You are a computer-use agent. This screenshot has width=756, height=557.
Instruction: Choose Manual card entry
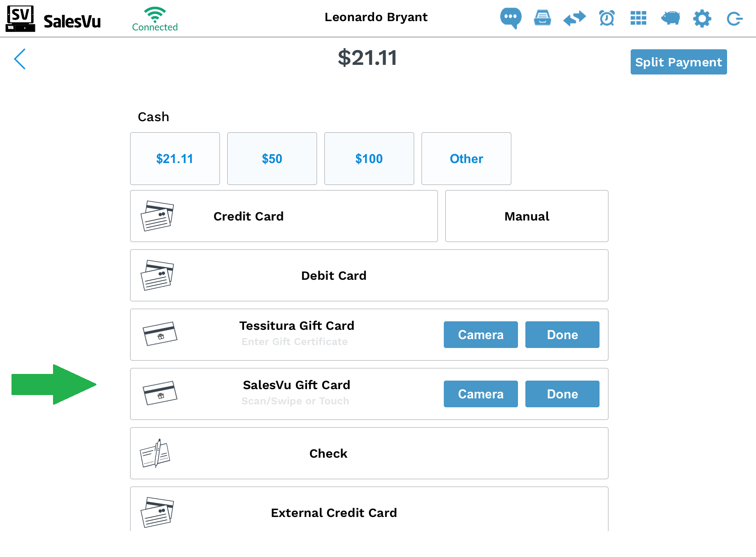pyautogui.click(x=527, y=216)
